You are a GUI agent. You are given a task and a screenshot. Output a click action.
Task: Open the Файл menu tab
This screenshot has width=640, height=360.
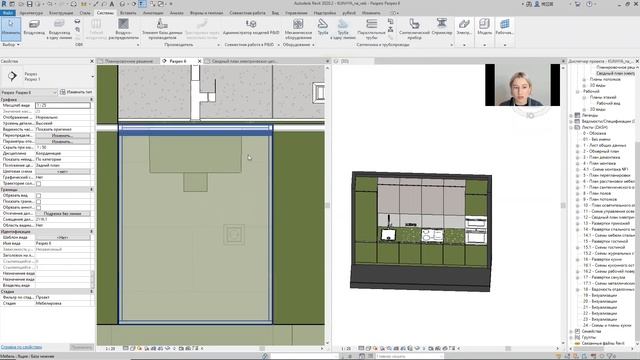(7, 13)
